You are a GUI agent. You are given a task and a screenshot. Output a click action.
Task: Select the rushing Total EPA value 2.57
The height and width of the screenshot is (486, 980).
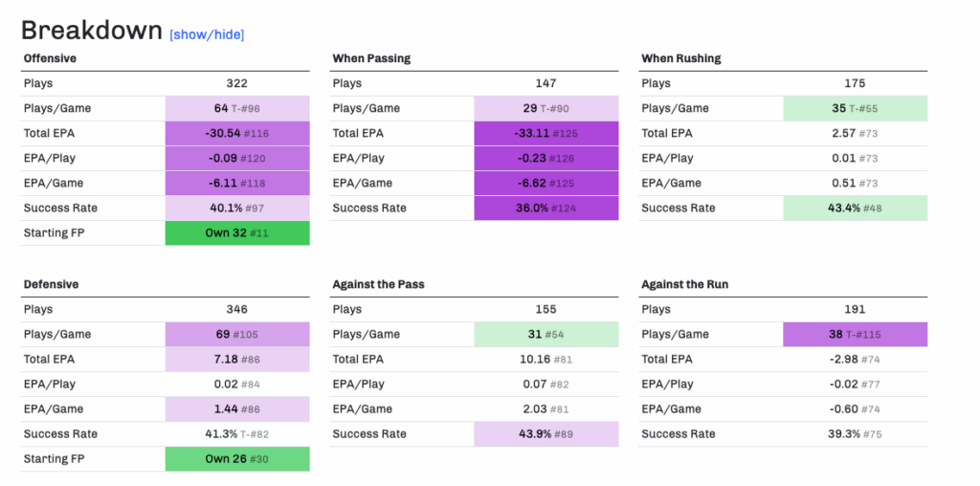click(856, 133)
